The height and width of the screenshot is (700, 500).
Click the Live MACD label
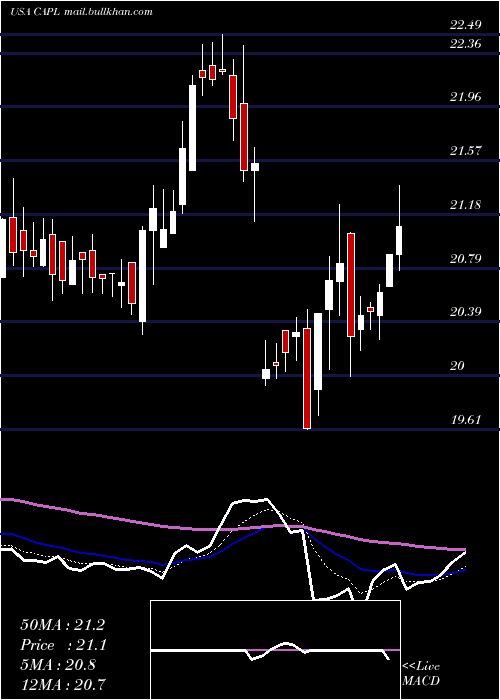tap(421, 673)
